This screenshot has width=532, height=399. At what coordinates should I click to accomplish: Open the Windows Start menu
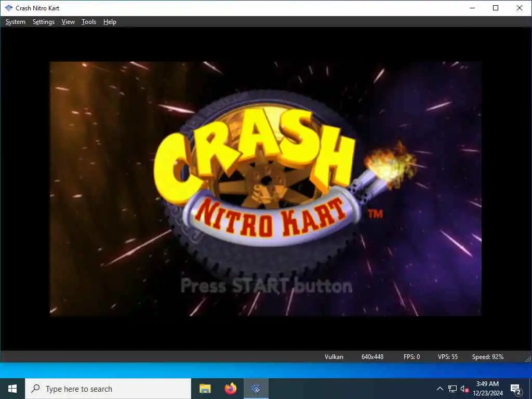coord(12,389)
